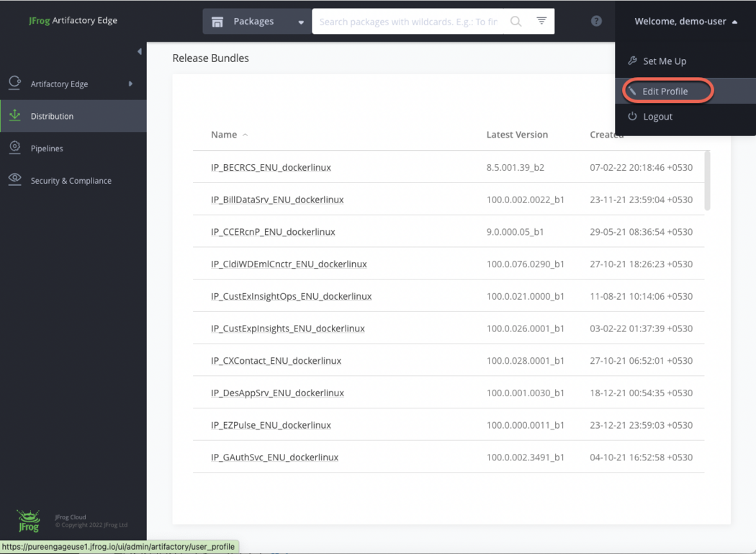Choose Edit Profile in user menu
This screenshot has height=554, width=756.
tap(685, 91)
